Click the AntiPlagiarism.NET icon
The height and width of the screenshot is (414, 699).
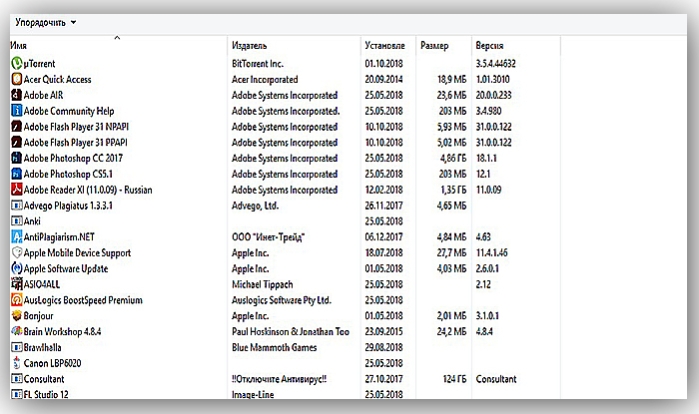coord(16,237)
